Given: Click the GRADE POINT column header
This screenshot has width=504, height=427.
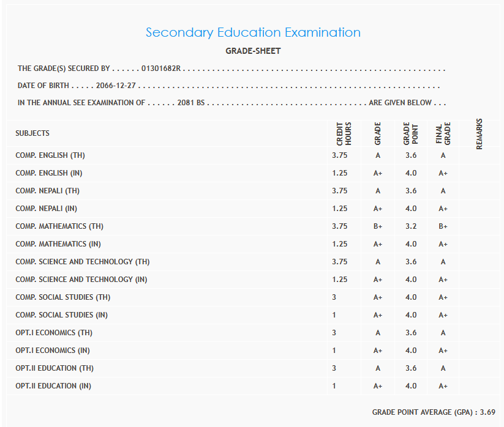Looking at the screenshot, I should pyautogui.click(x=410, y=133).
